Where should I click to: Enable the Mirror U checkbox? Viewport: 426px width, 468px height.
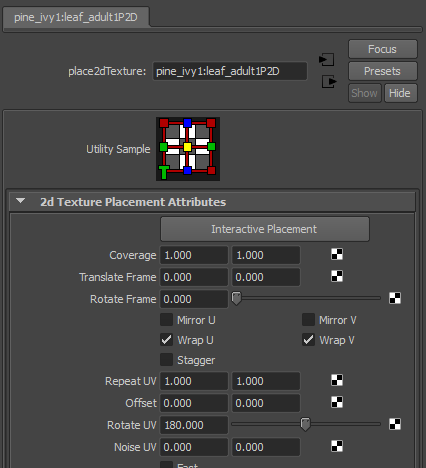point(166,320)
